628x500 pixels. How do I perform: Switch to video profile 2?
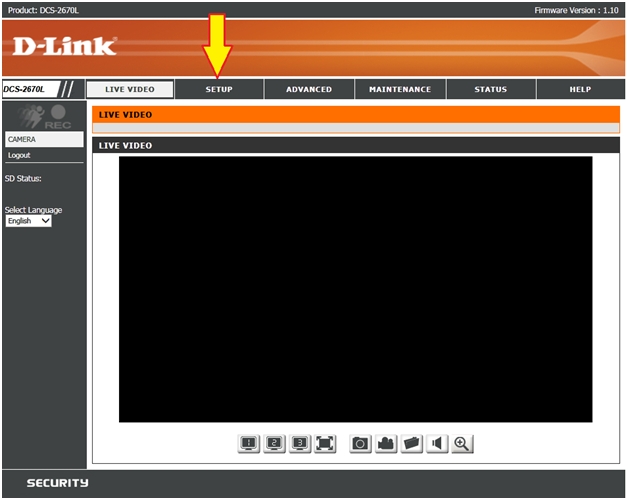(x=275, y=443)
